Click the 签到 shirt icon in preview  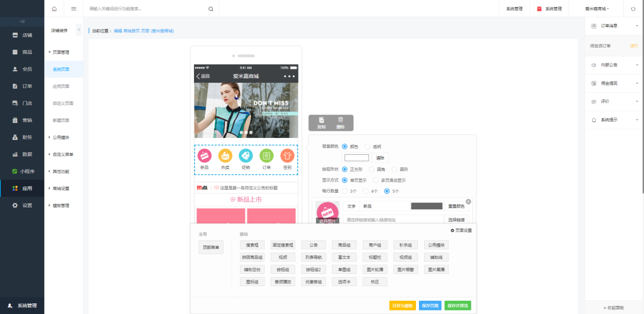click(287, 156)
